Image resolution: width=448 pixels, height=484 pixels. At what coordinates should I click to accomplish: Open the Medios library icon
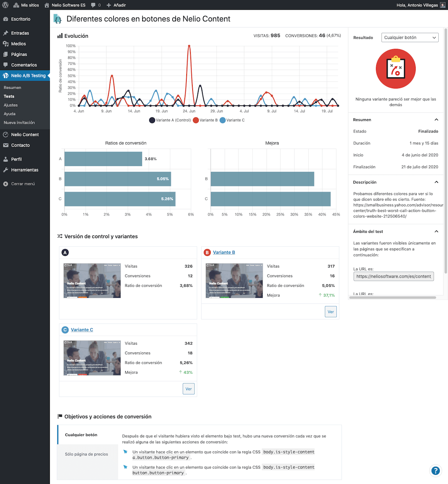click(x=6, y=44)
